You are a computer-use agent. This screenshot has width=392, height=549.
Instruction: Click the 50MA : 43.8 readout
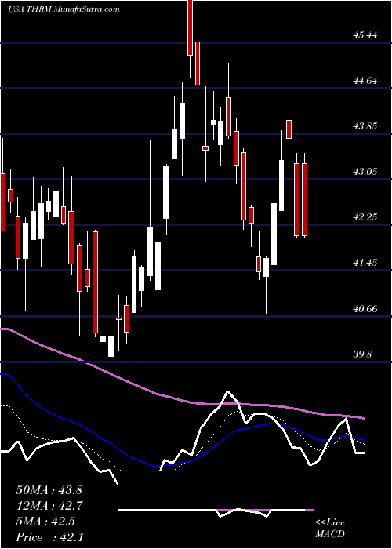(x=49, y=490)
